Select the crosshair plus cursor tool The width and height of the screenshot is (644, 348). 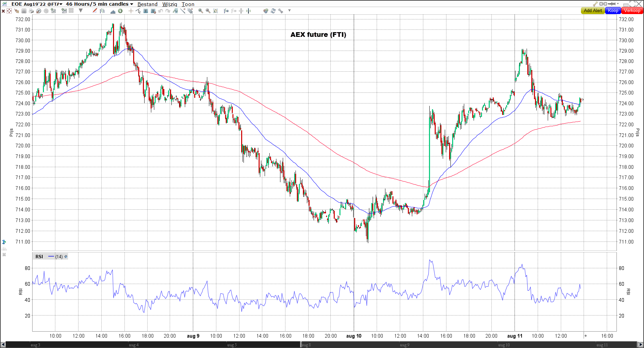click(x=131, y=11)
